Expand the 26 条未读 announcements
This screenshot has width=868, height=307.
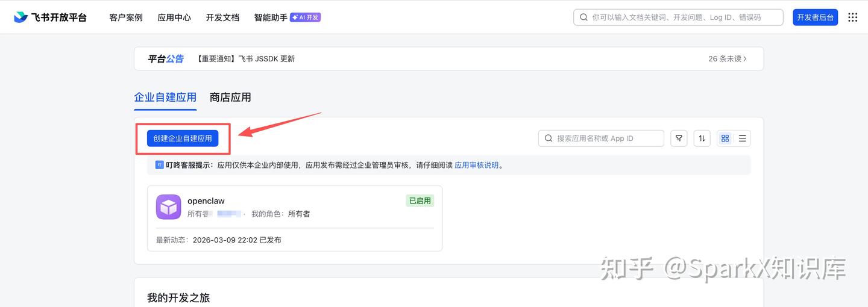coord(728,59)
